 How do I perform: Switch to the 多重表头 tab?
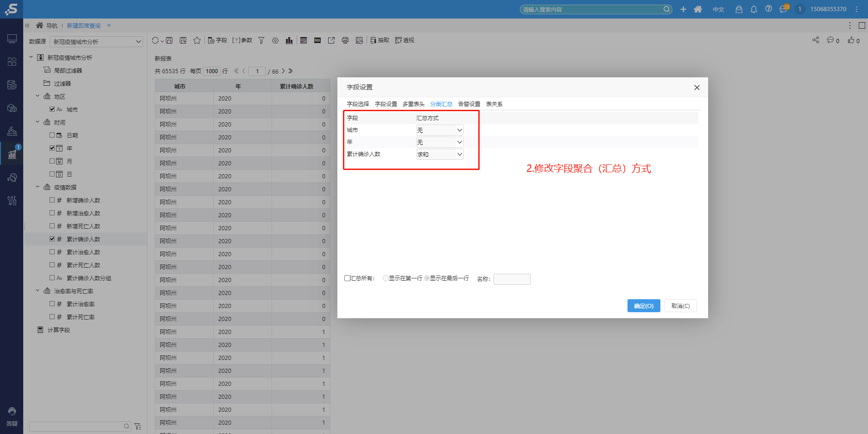412,104
